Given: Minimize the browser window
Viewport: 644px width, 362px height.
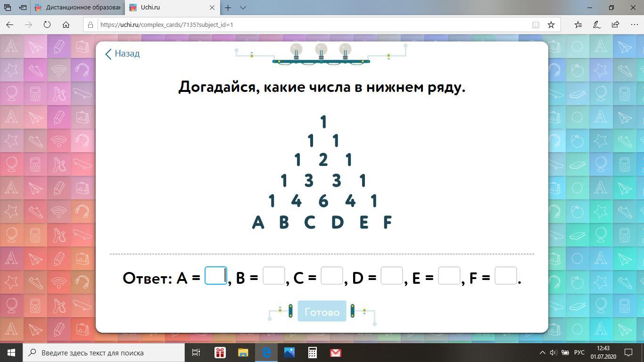Looking at the screenshot, I should pyautogui.click(x=589, y=8).
